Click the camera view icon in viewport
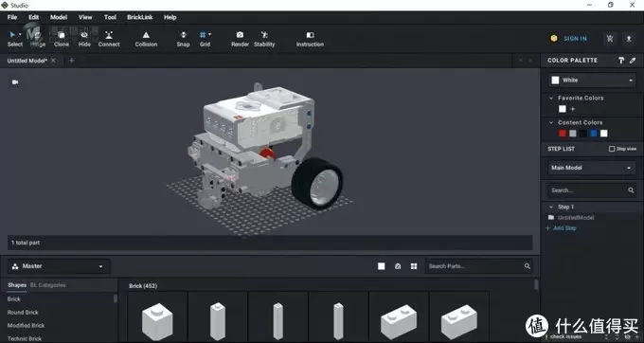Viewport: 644px width, 343px height. tap(15, 82)
